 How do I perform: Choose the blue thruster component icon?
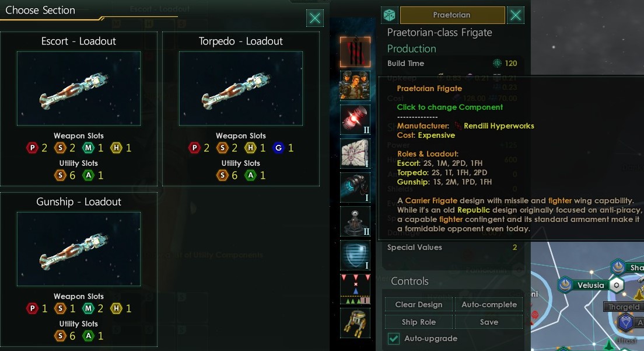pos(355,187)
